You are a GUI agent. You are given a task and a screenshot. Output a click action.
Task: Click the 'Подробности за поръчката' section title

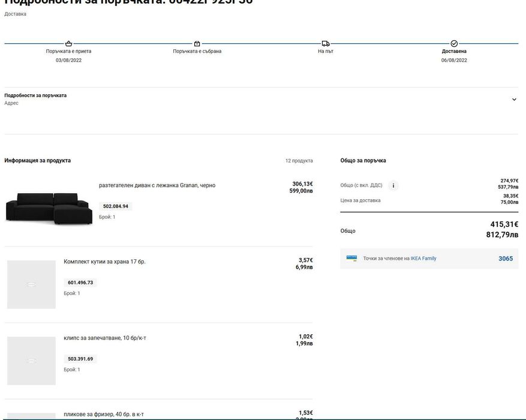(x=35, y=95)
